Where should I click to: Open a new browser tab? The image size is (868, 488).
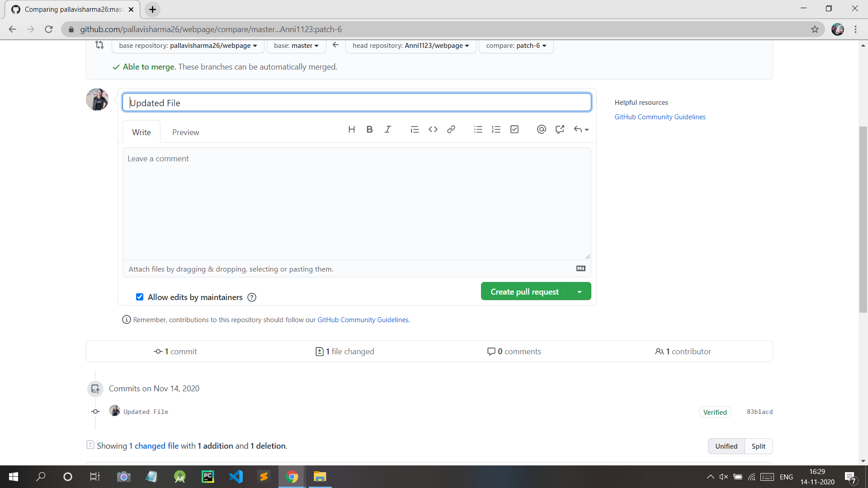153,9
